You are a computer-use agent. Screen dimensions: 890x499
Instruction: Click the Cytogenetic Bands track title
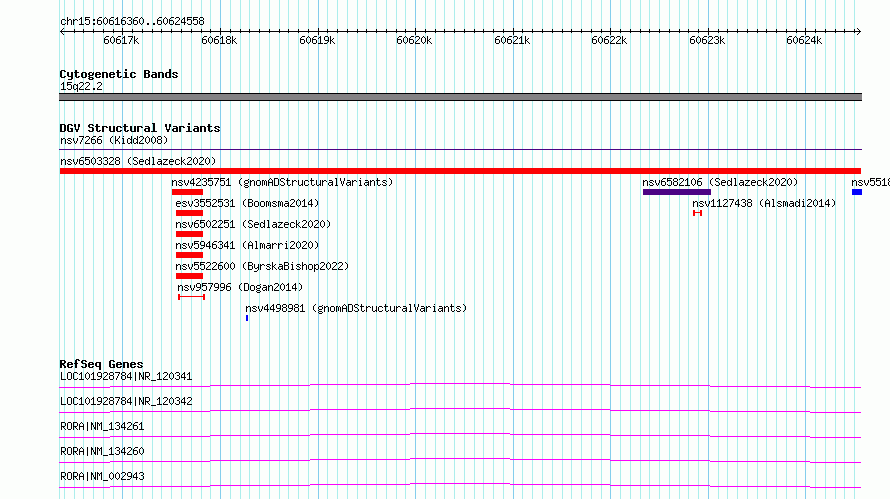tap(119, 74)
